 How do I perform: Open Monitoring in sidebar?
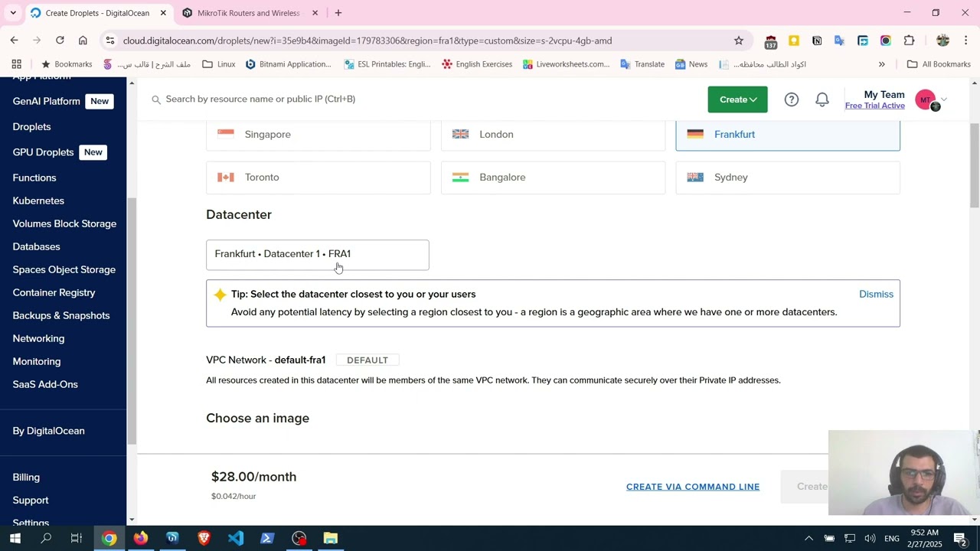click(x=36, y=361)
